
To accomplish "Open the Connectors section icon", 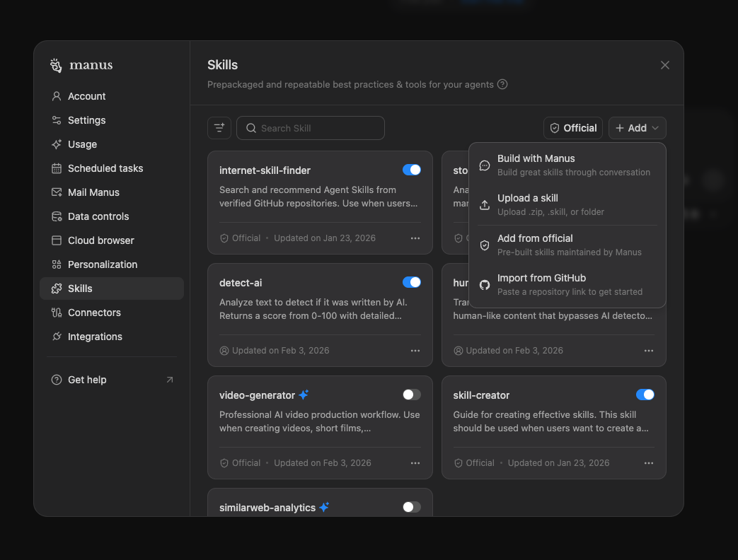I will click(57, 313).
